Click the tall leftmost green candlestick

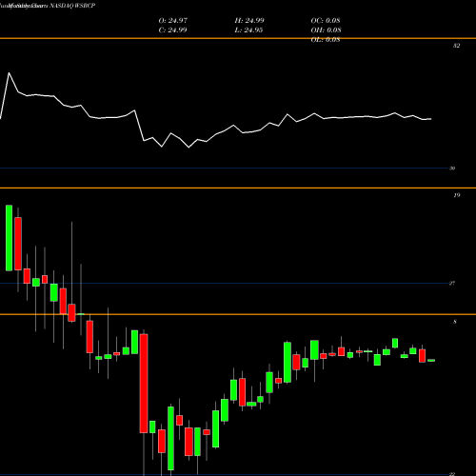click(9, 238)
